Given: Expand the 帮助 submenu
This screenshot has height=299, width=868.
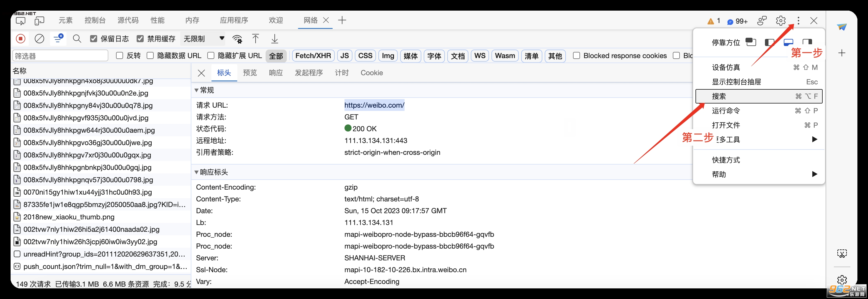Looking at the screenshot, I should point(759,174).
